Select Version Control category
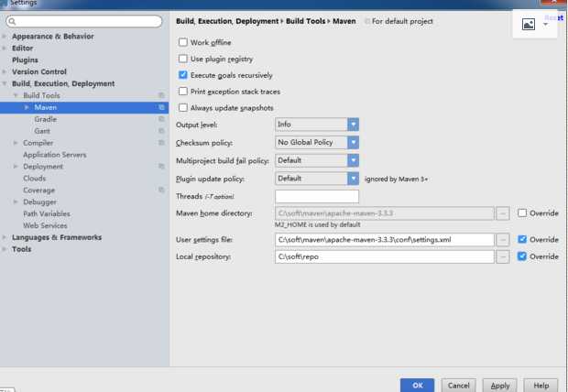This screenshot has width=568, height=392. pyautogui.click(x=39, y=71)
